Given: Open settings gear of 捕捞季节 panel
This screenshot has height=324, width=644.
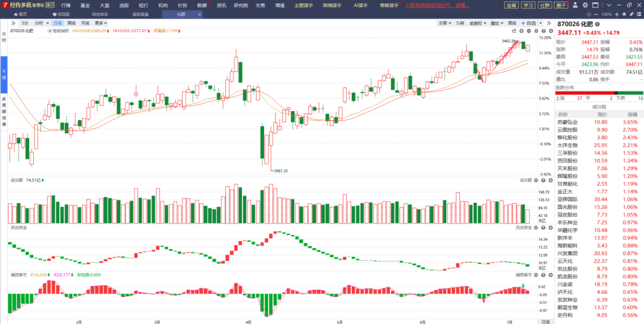Looking at the screenshot, I should 536,275.
